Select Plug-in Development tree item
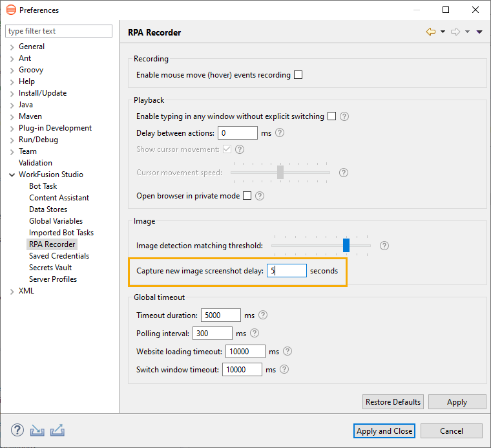Viewport: 491px width, 448px height. coord(55,128)
